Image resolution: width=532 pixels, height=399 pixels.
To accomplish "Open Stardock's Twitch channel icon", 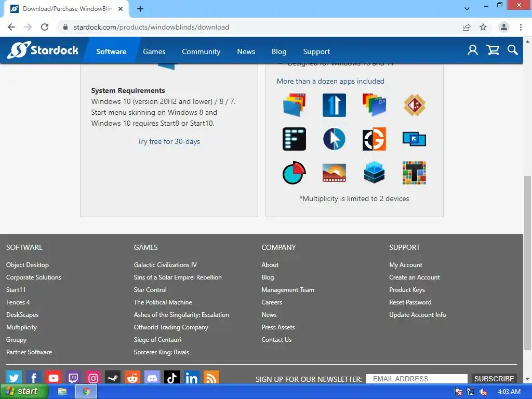I will coord(73,378).
